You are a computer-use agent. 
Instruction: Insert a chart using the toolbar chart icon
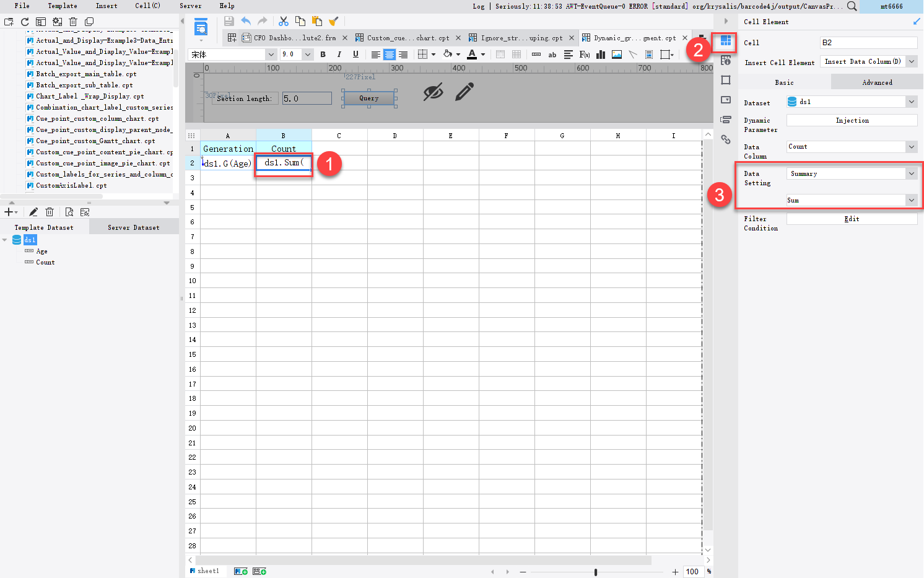(x=600, y=55)
